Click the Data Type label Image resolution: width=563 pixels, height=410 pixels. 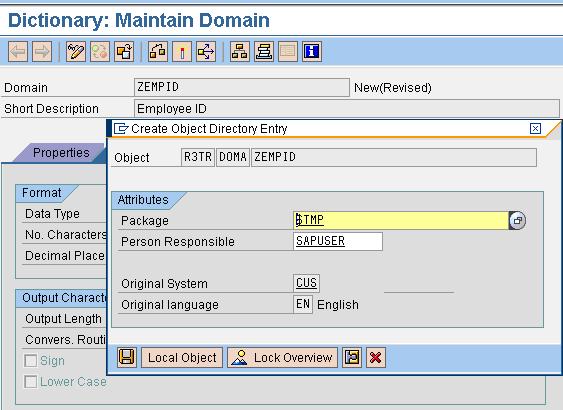tap(52, 214)
